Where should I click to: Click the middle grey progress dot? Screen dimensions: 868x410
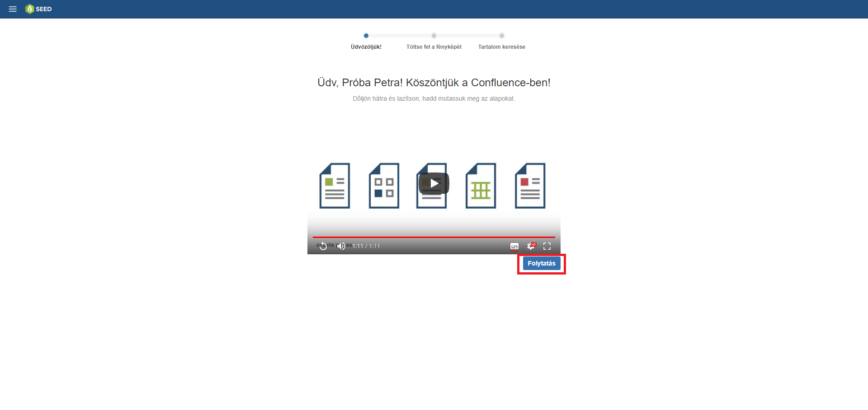tap(434, 36)
